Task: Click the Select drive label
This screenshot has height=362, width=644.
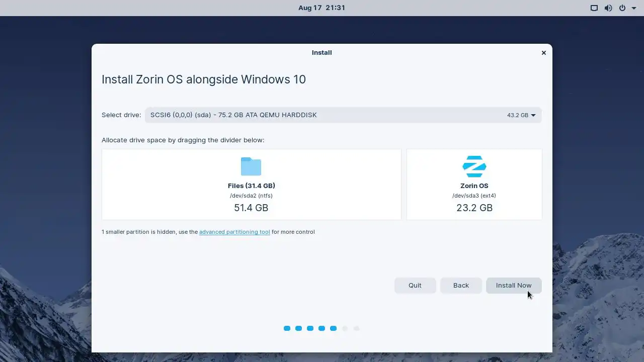Action: pos(121,115)
